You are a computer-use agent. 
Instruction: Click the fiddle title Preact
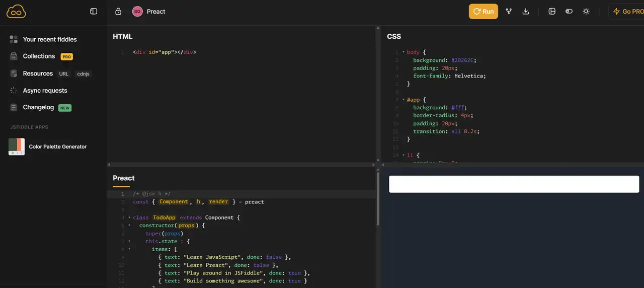click(x=156, y=12)
